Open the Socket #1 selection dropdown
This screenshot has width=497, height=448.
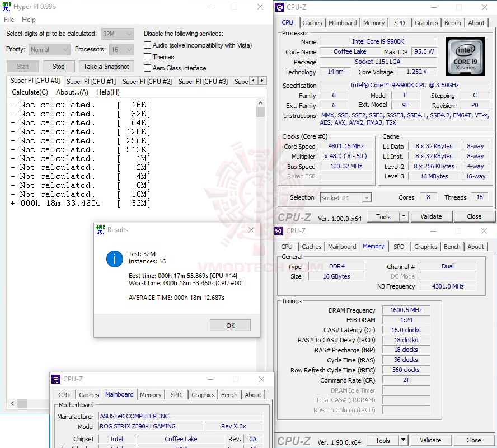coord(345,197)
